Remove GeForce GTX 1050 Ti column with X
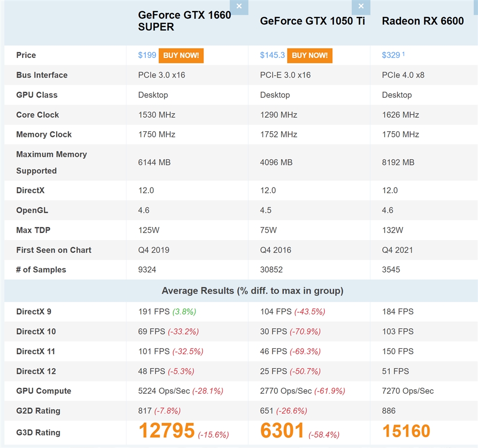478x448 pixels. (x=361, y=7)
